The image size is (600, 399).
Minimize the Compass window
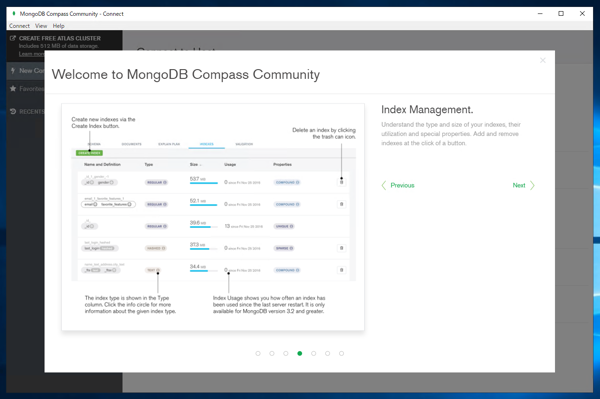point(540,13)
